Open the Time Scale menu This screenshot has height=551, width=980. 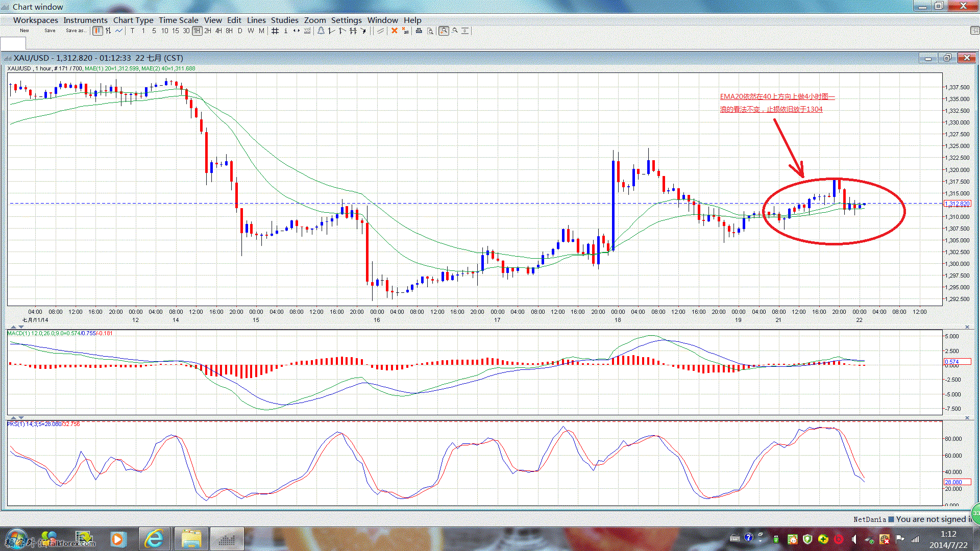(x=178, y=20)
